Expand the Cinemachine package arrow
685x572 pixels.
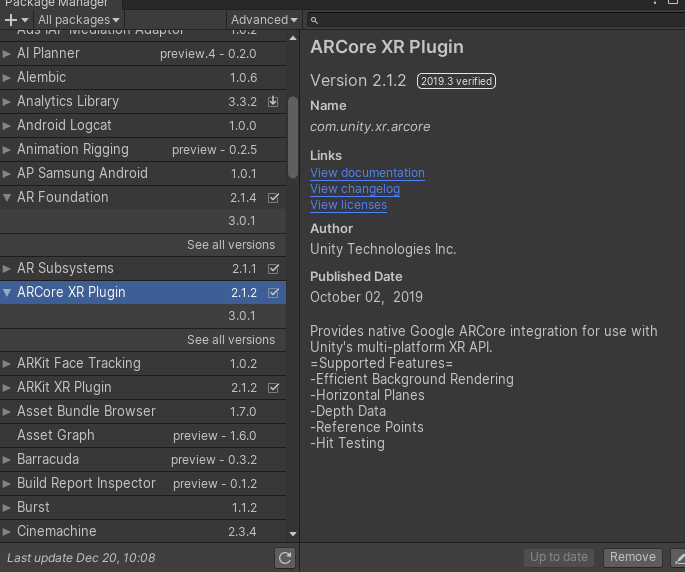coord(7,532)
